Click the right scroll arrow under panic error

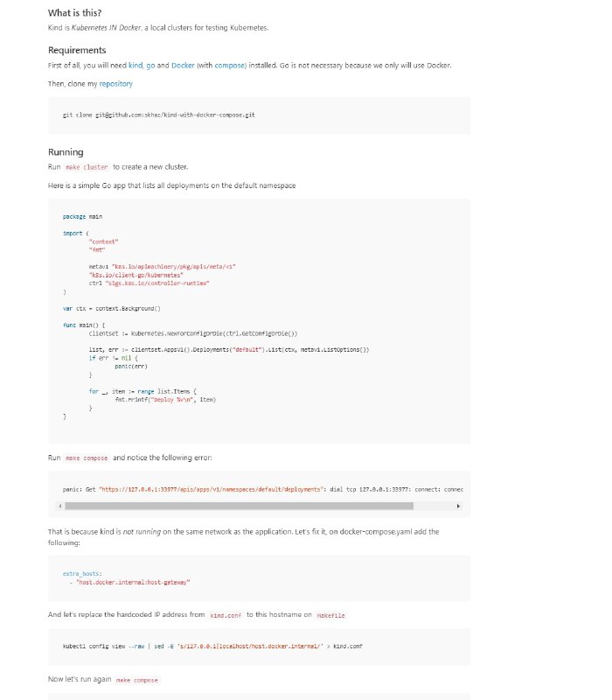(459, 507)
